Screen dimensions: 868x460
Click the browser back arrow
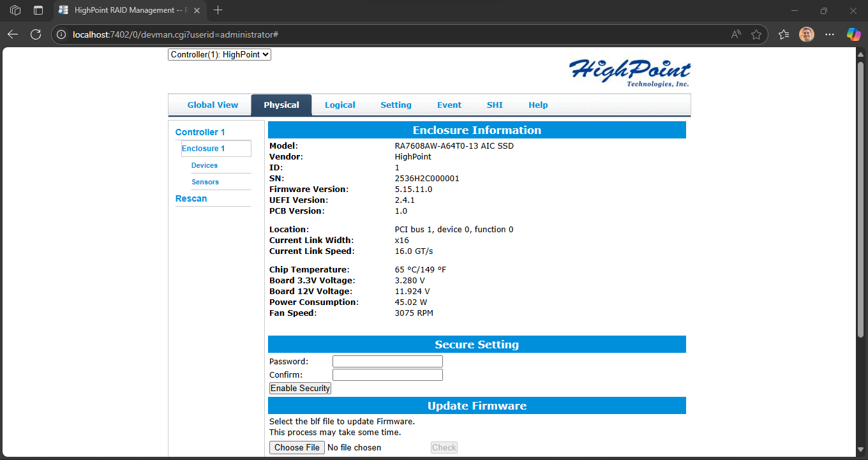tap(13, 34)
